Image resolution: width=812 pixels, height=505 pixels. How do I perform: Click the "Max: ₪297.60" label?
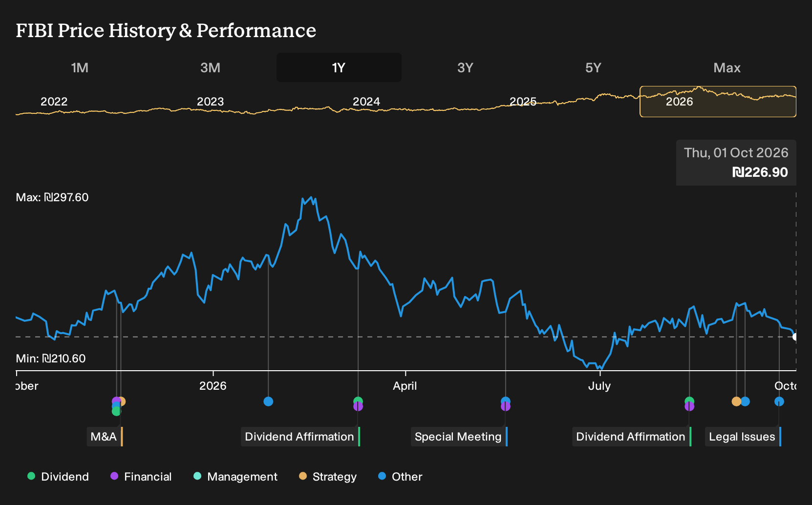(52, 197)
